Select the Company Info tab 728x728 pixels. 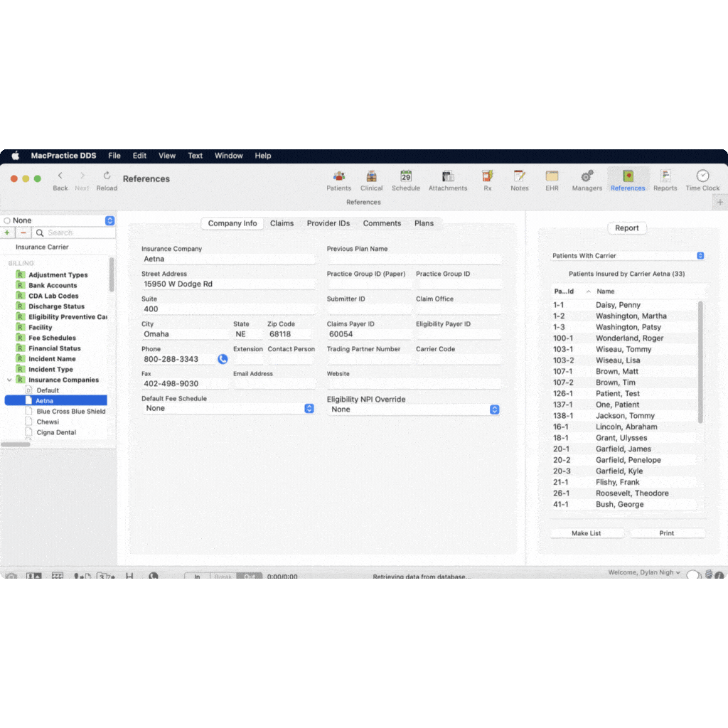pyautogui.click(x=232, y=223)
